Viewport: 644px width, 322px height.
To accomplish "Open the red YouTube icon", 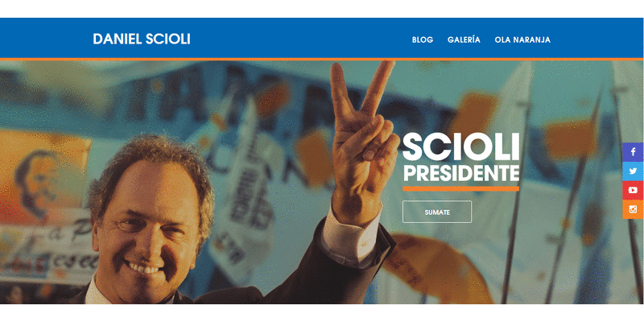I will point(633,190).
